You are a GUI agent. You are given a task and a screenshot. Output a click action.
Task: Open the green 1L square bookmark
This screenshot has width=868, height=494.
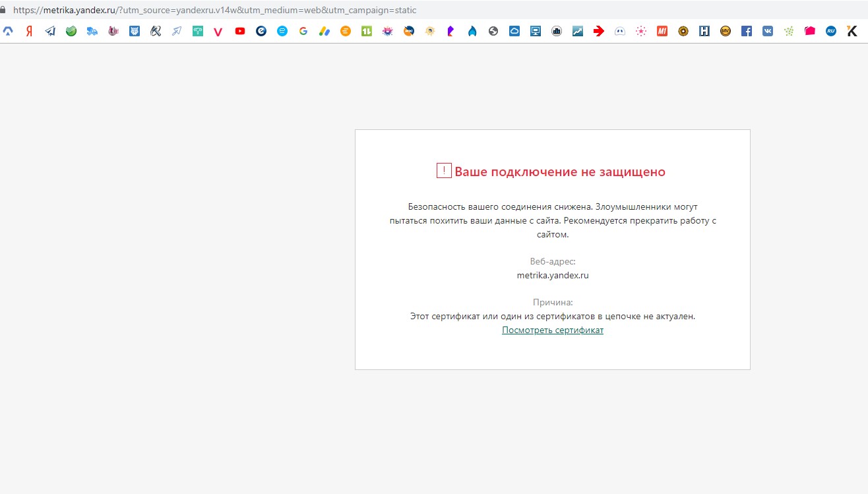(367, 31)
